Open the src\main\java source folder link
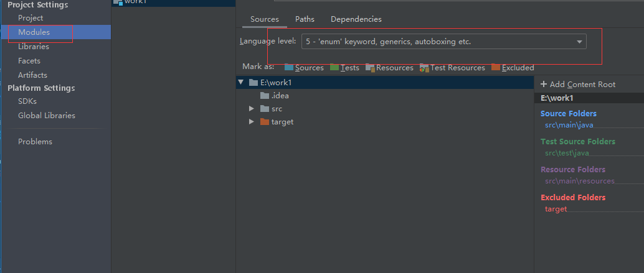 [x=569, y=125]
